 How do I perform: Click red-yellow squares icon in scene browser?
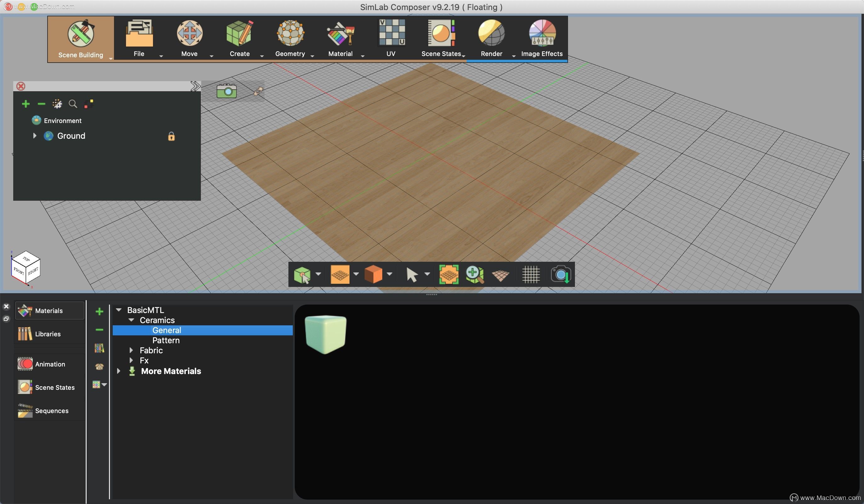pyautogui.click(x=89, y=104)
